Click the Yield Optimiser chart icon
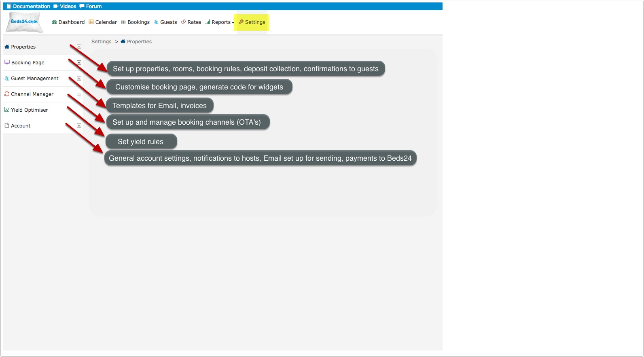Image resolution: width=644 pixels, height=357 pixels. pos(7,110)
